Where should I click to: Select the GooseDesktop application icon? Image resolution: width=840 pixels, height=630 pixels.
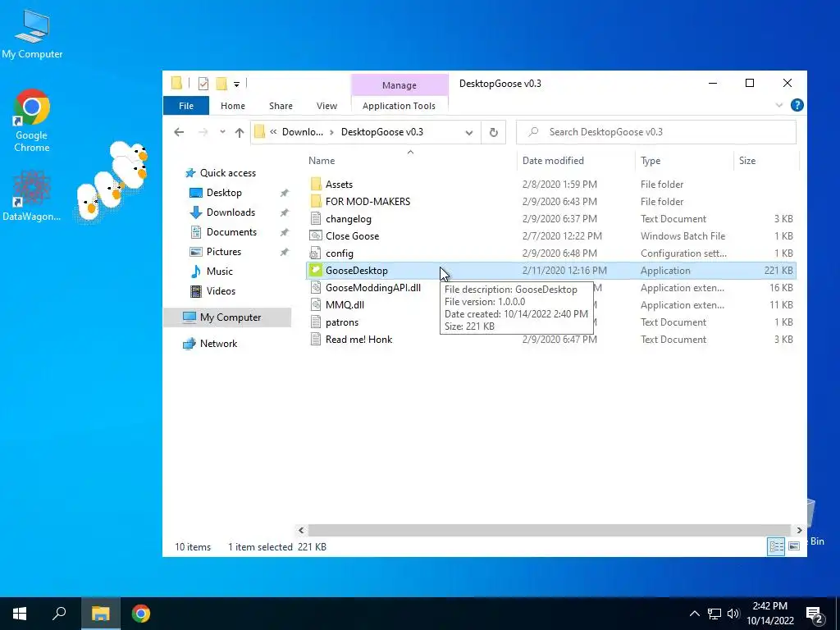coord(316,271)
